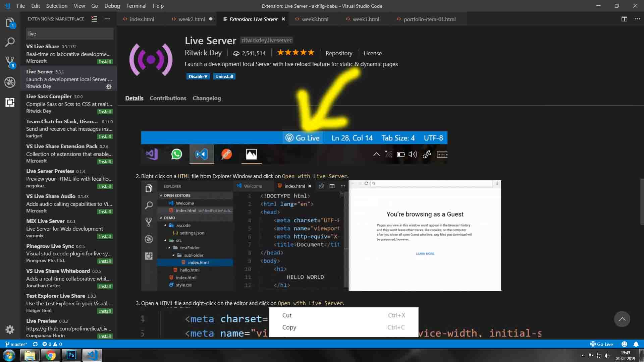Image resolution: width=644 pixels, height=362 pixels.
Task: Click the Uninstall button
Action: click(224, 76)
